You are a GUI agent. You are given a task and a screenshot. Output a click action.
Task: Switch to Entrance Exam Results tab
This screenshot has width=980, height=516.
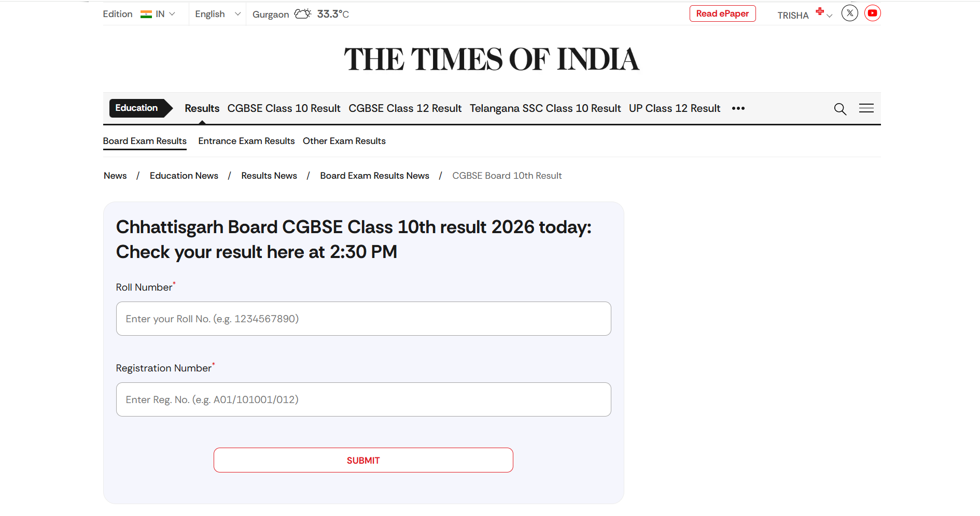coord(246,141)
